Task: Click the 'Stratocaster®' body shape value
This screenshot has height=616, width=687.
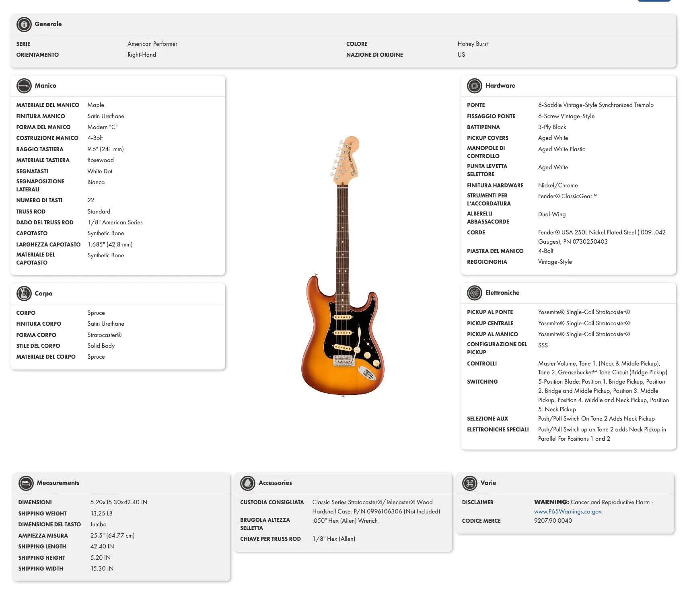Action: click(105, 335)
